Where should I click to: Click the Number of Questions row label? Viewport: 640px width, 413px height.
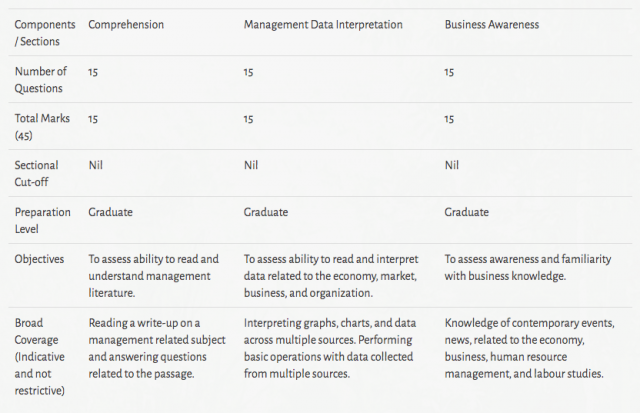pos(41,79)
